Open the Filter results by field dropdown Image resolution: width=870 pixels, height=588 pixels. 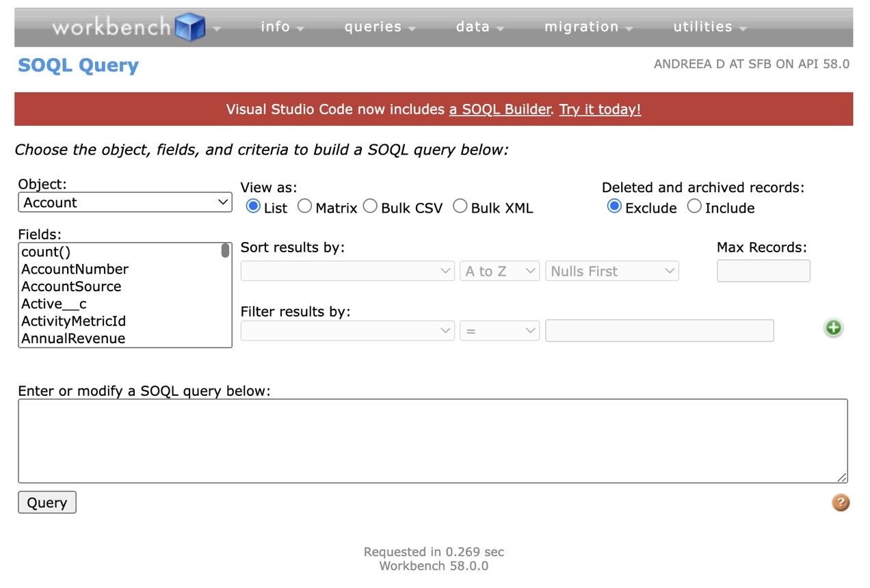click(347, 331)
